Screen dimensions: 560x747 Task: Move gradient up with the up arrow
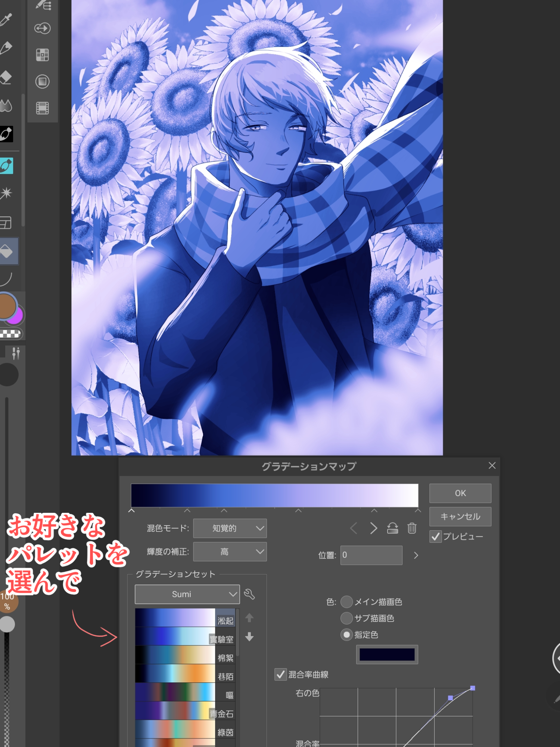click(x=249, y=618)
